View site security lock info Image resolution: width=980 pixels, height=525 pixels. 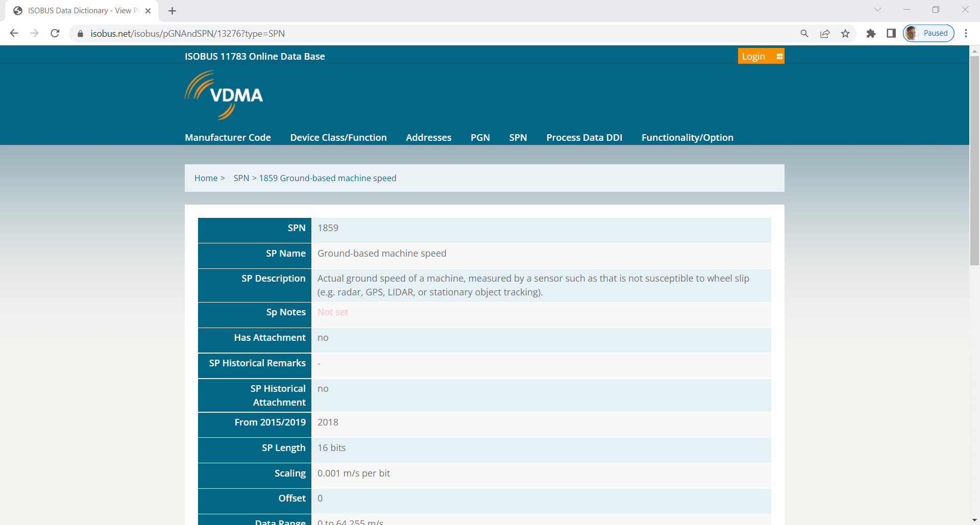[x=80, y=34]
